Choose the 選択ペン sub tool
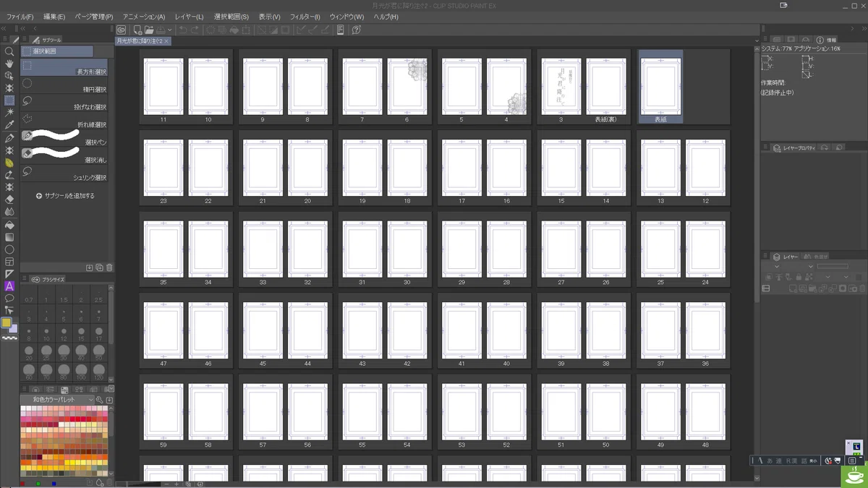Image resolution: width=868 pixels, height=488 pixels. coord(64,137)
